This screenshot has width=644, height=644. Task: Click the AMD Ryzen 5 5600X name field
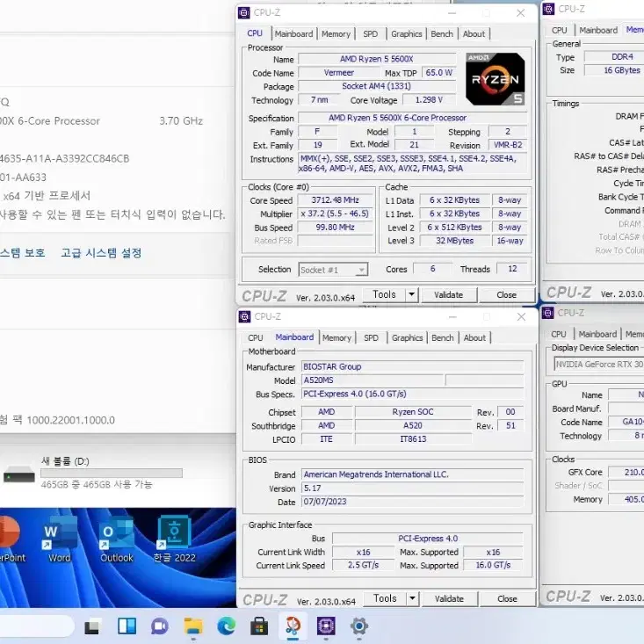click(377, 59)
